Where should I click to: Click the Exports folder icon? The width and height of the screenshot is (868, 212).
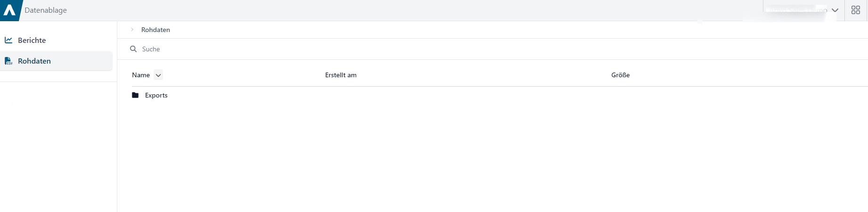click(135, 95)
